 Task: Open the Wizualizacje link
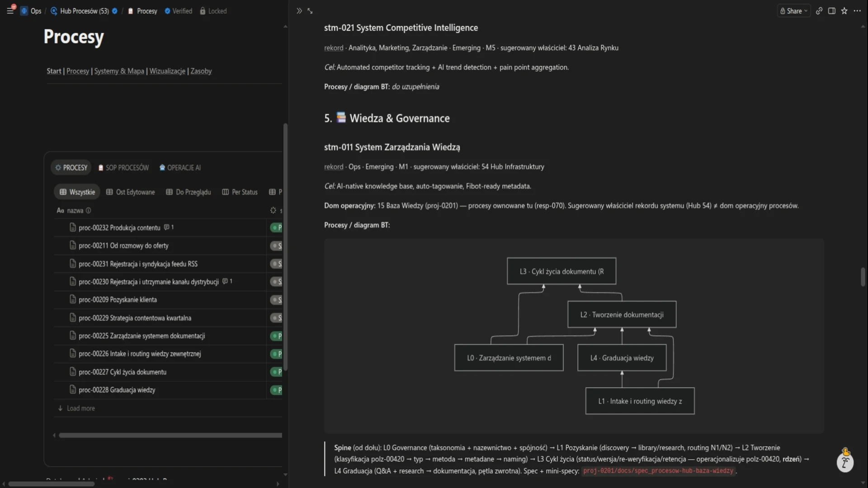167,71
